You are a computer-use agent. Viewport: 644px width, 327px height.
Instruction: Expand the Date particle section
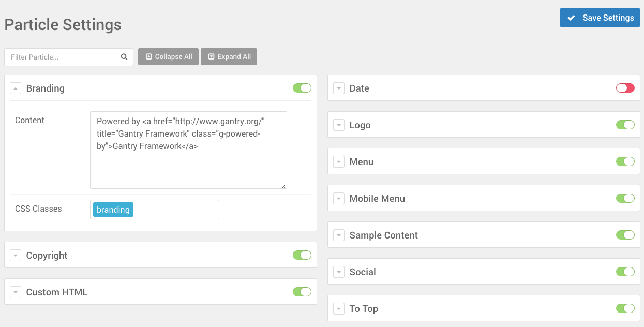click(x=339, y=88)
